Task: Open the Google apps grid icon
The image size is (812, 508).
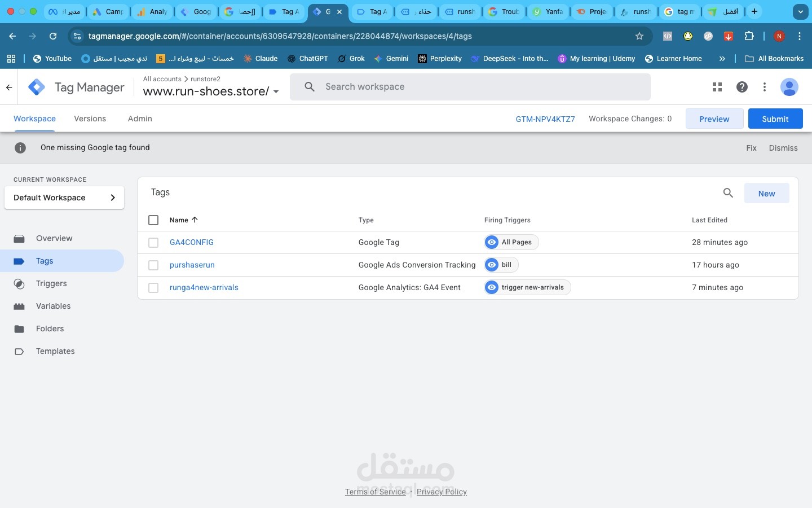Action: tap(717, 87)
